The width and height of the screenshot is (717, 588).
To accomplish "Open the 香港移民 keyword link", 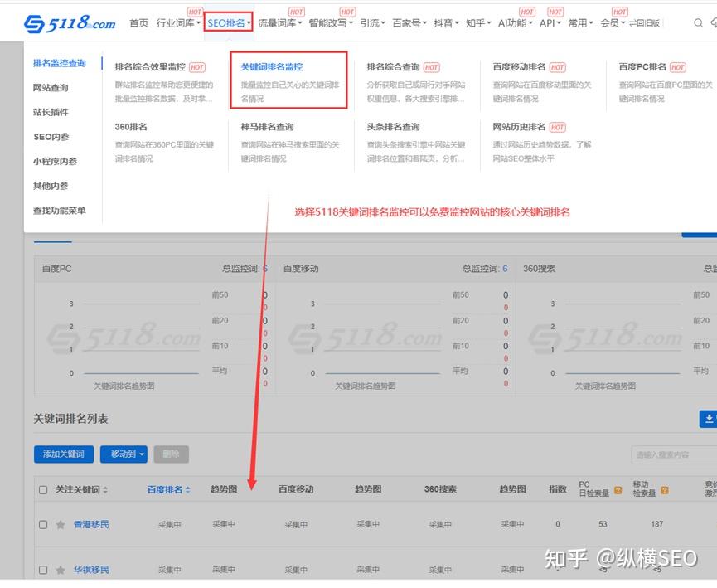I will (91, 524).
